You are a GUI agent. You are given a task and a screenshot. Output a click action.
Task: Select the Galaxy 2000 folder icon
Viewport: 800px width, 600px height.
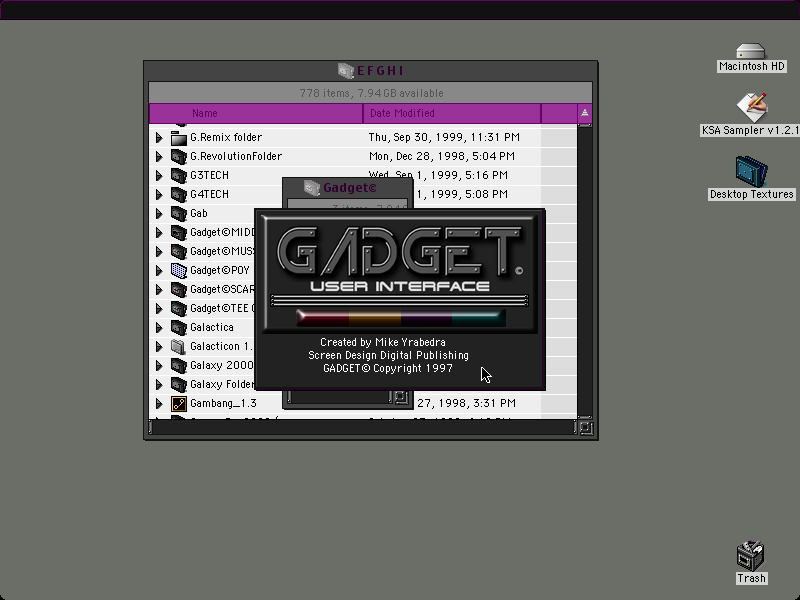[x=179, y=365]
